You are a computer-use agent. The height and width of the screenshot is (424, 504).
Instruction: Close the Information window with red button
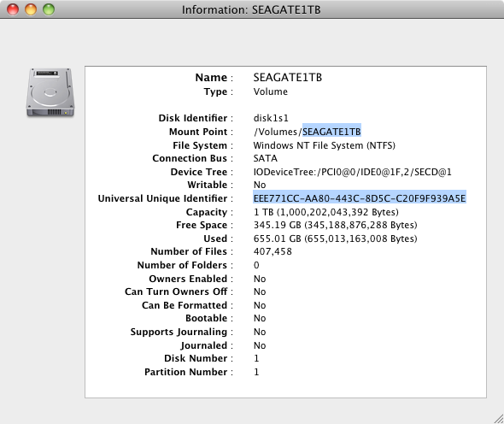click(x=13, y=9)
